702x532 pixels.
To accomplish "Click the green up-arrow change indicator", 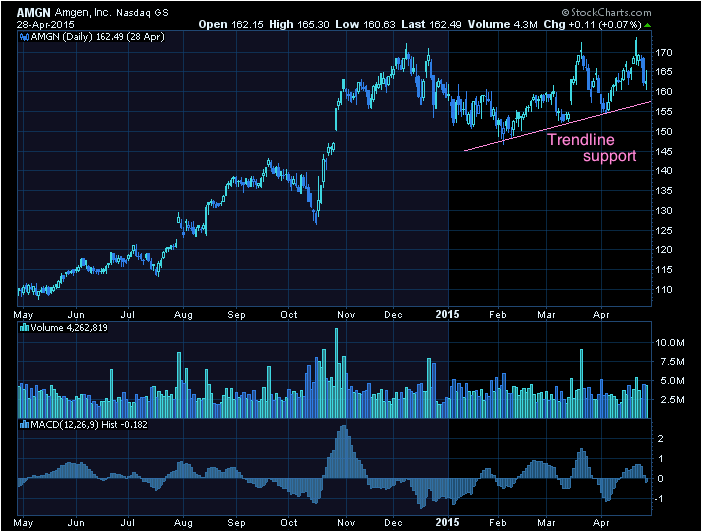I will point(647,25).
